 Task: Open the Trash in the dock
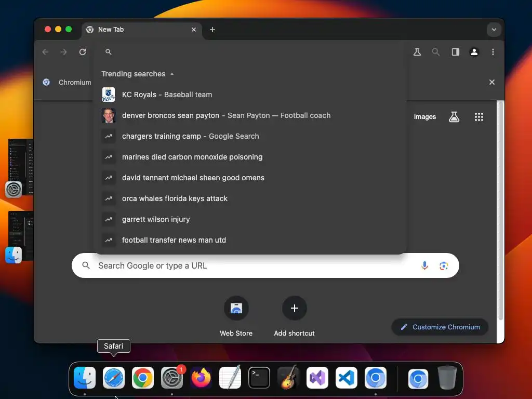click(x=447, y=377)
